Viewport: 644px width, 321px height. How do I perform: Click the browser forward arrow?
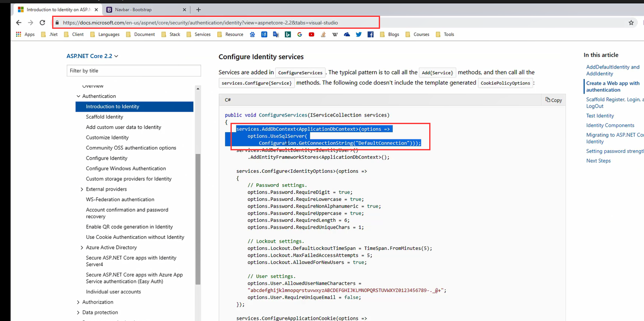tap(31, 23)
